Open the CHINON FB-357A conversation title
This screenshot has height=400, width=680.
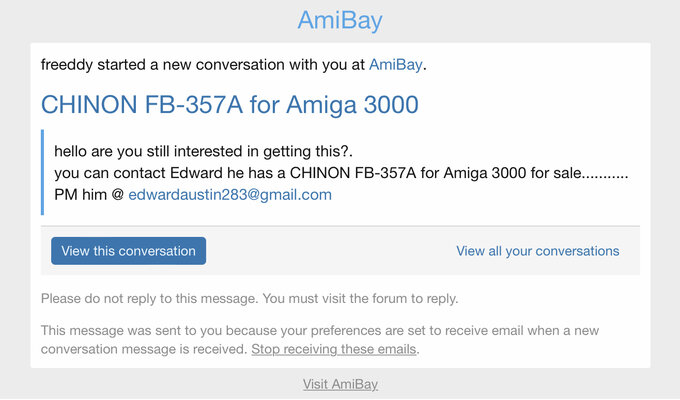(229, 104)
